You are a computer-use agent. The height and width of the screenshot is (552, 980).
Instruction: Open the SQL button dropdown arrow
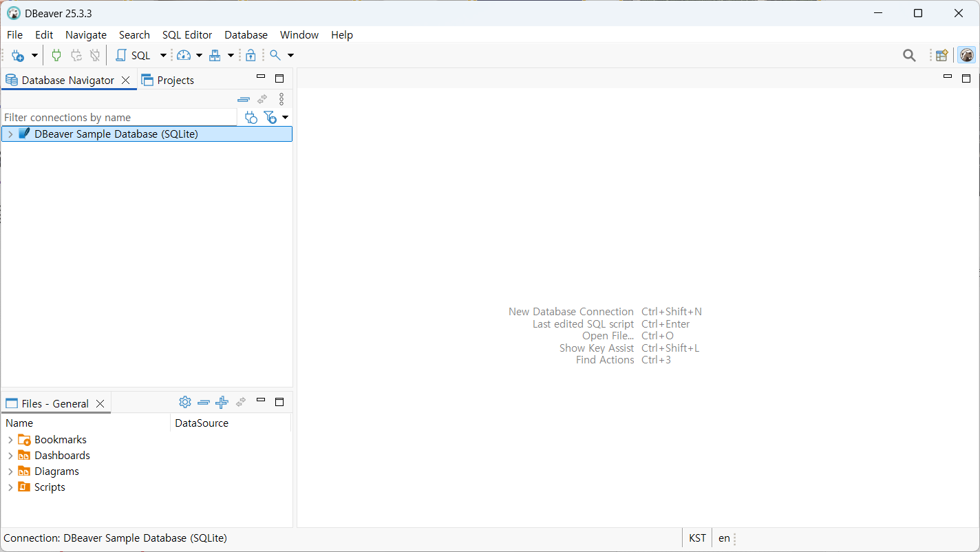point(163,55)
